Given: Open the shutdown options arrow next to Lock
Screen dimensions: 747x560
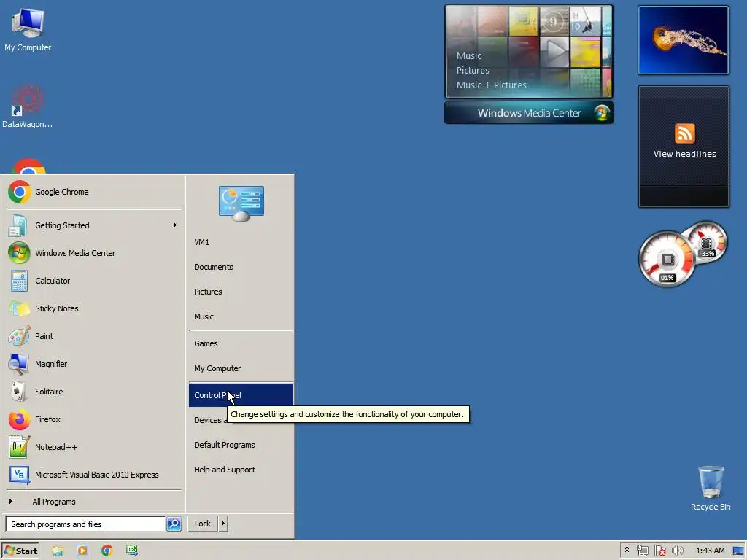Looking at the screenshot, I should (222, 524).
